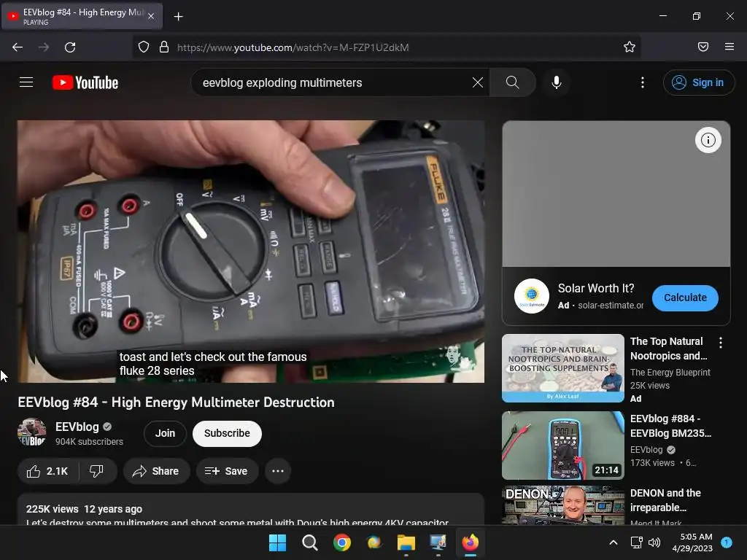Save page to Pocket

click(703, 47)
